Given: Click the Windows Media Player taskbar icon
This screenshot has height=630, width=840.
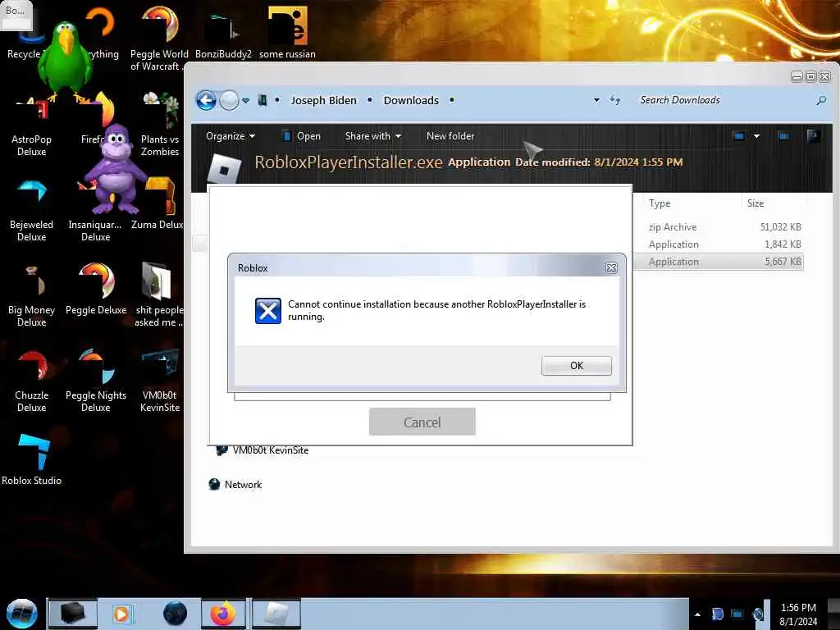Looking at the screenshot, I should (121, 614).
